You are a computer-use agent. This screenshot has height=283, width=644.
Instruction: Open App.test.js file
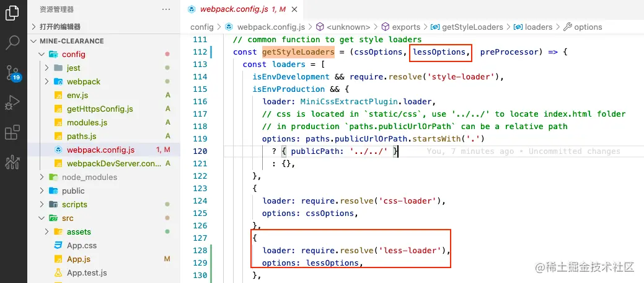[x=87, y=272]
